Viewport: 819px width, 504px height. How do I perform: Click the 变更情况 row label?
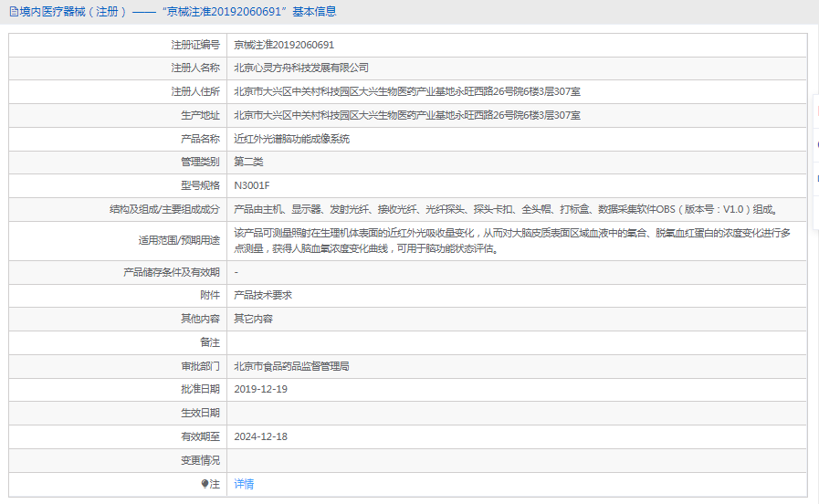[x=200, y=460]
